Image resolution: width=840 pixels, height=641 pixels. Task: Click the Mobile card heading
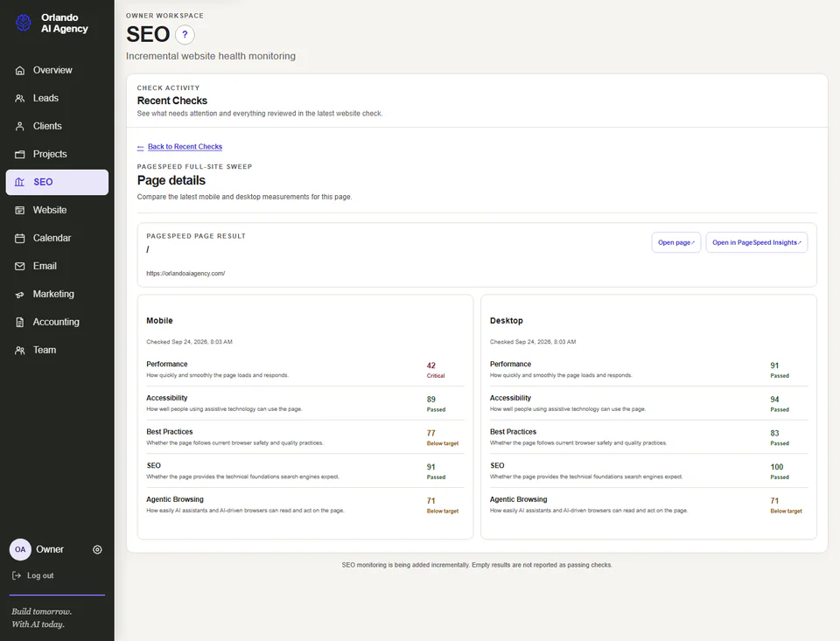[159, 321]
